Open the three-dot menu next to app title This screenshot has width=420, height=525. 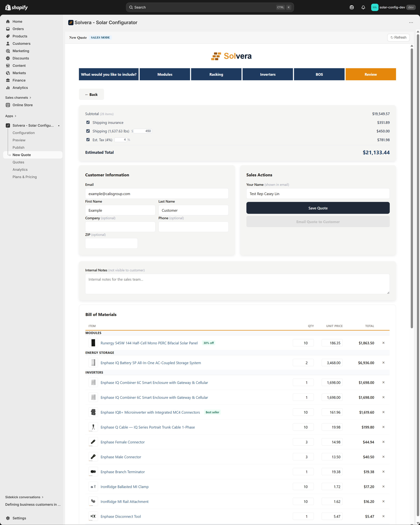click(411, 23)
